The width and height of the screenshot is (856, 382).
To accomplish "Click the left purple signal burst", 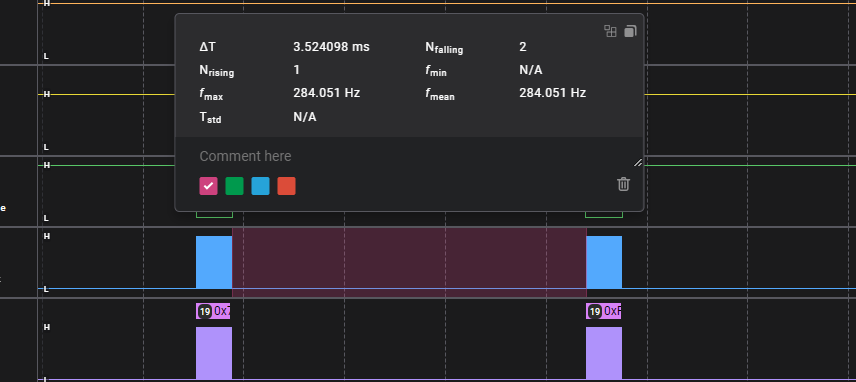I will [x=214, y=353].
